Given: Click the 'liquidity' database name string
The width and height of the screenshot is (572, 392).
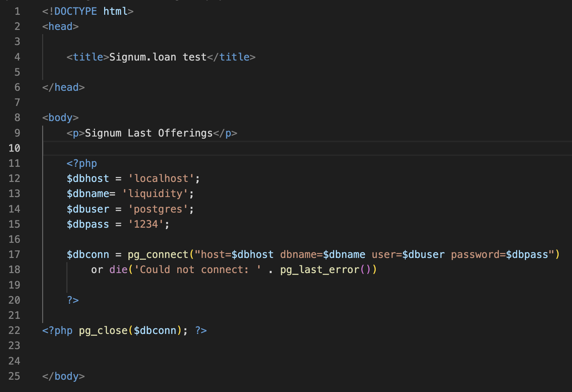Looking at the screenshot, I should [x=155, y=194].
